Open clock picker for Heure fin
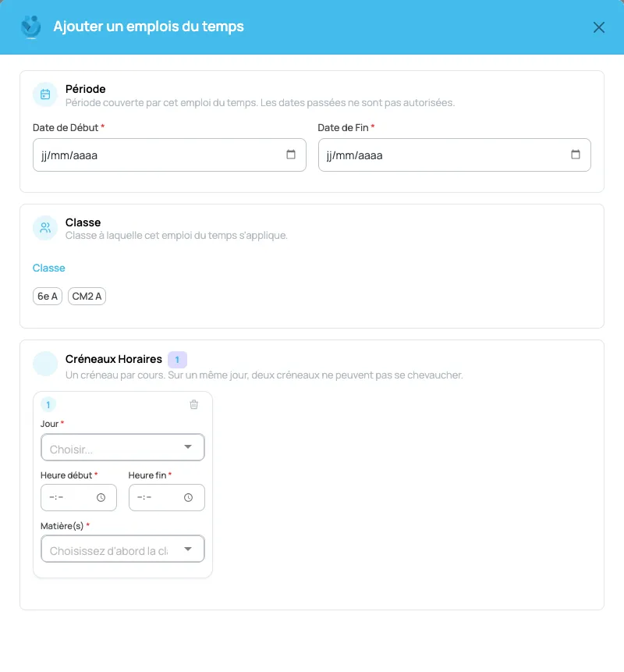 189,498
